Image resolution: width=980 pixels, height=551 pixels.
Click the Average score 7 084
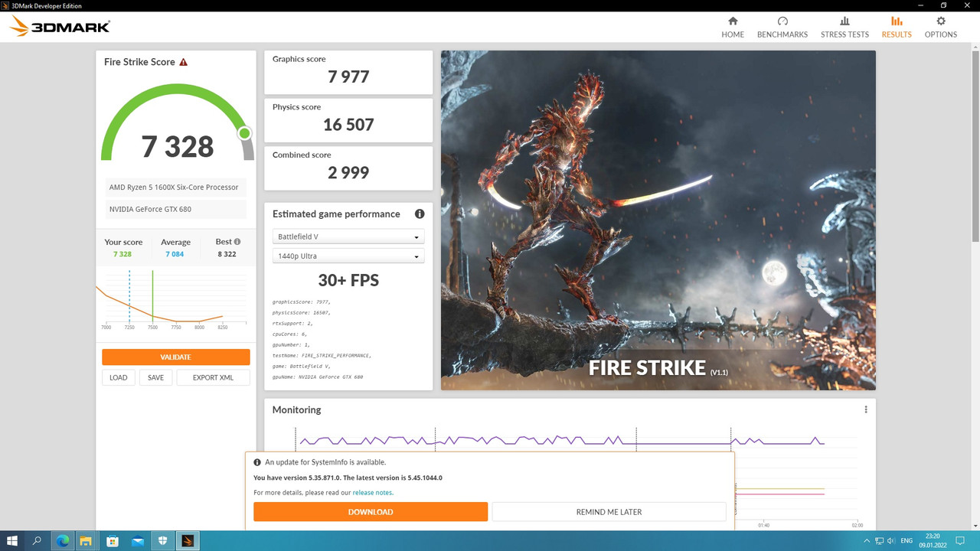(175, 254)
